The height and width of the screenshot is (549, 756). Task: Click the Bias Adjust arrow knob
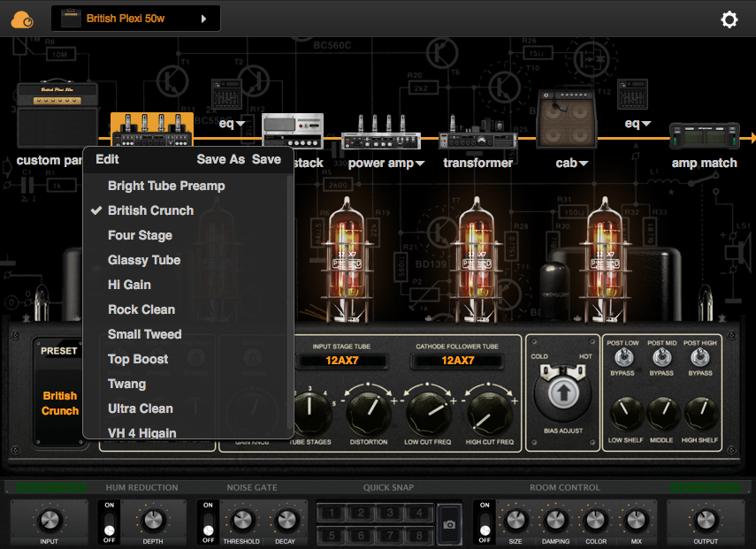(x=562, y=393)
